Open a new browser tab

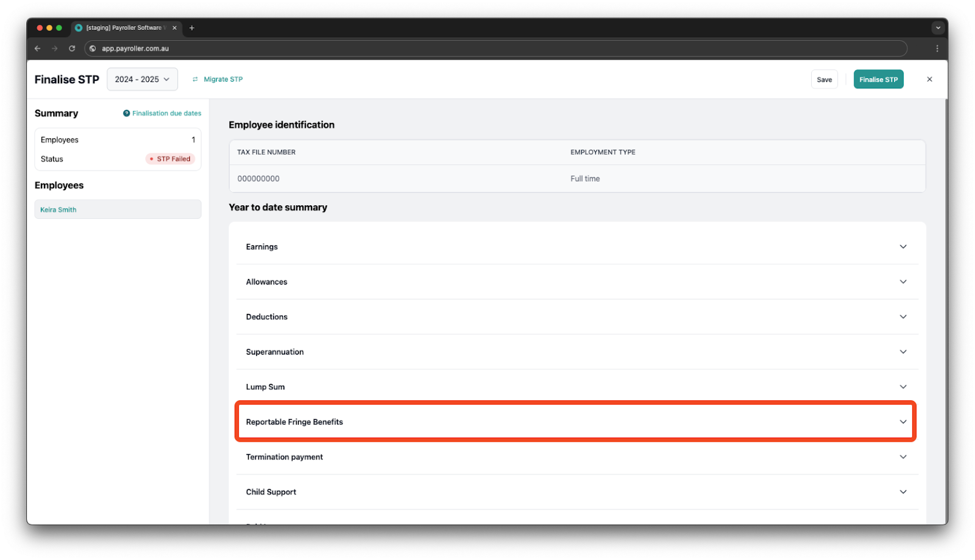[192, 28]
